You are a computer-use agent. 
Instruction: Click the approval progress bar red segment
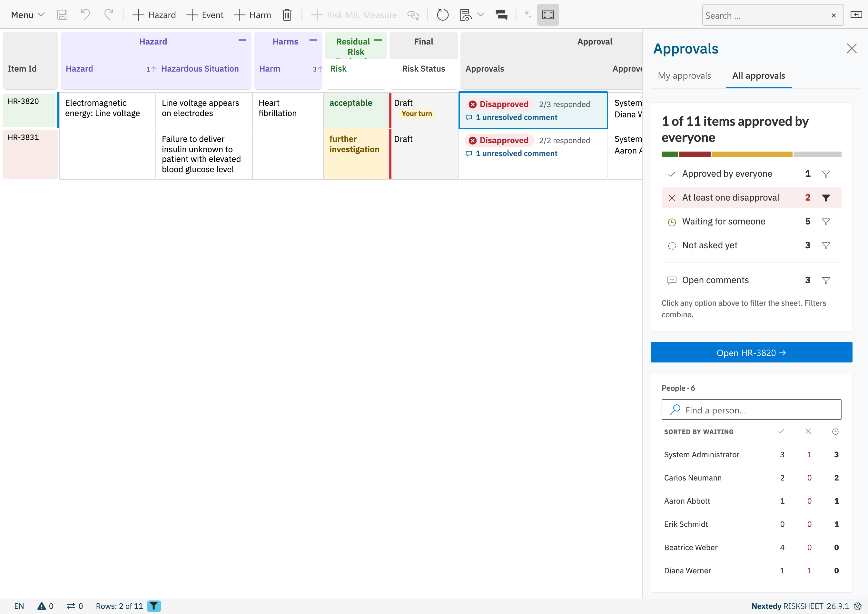pos(695,154)
